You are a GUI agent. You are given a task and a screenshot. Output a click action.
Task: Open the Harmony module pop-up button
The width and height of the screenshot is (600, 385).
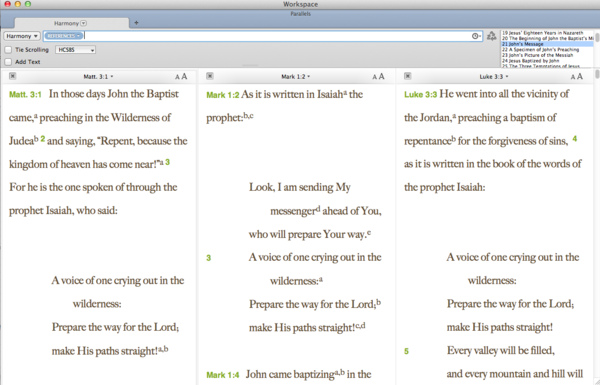point(22,36)
